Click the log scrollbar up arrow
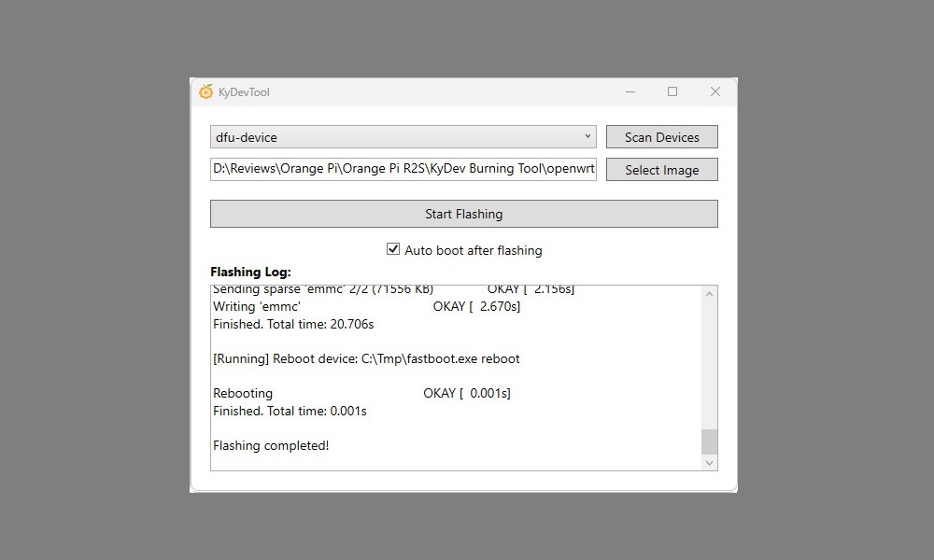The height and width of the screenshot is (560, 934). pyautogui.click(x=709, y=295)
